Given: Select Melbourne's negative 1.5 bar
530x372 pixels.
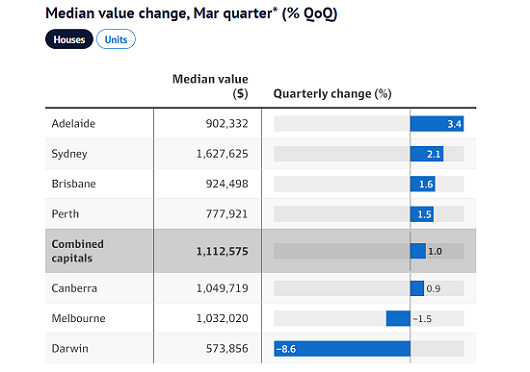Looking at the screenshot, I should pos(398,318).
